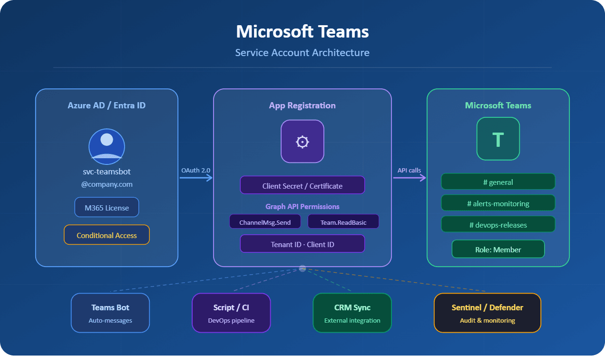Open the App Registration panel header
The height and width of the screenshot is (364, 605).
(x=302, y=105)
